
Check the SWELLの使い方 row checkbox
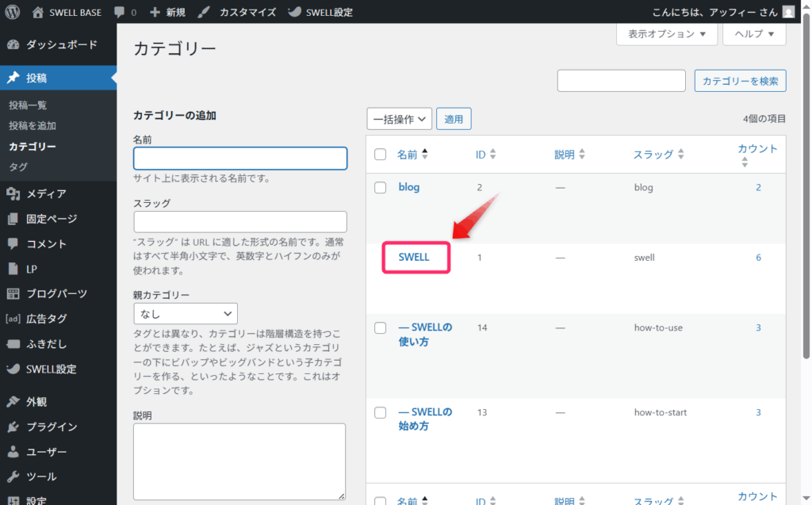click(380, 328)
